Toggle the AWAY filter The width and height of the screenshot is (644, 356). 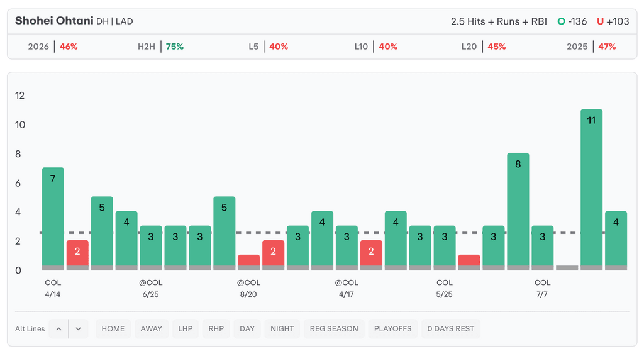(151, 329)
